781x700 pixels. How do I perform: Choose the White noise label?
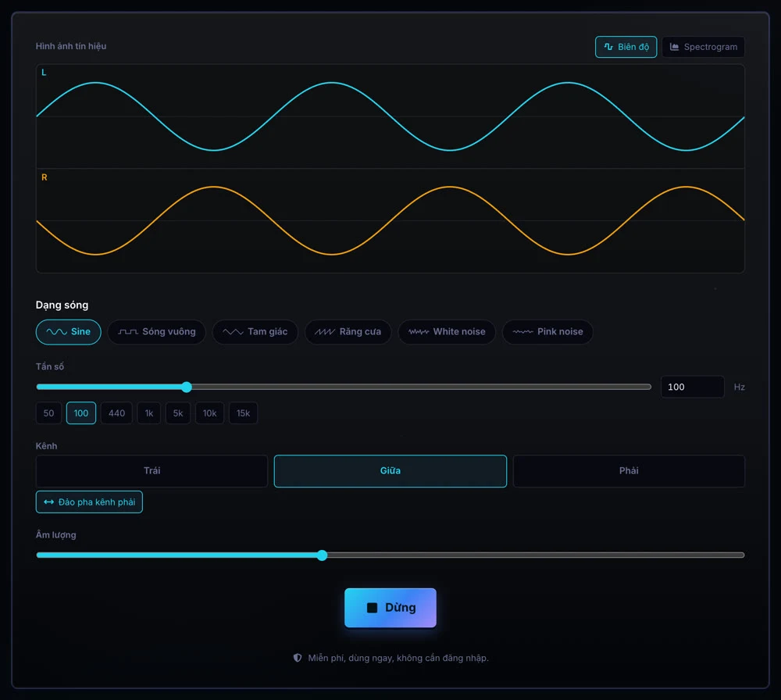459,332
